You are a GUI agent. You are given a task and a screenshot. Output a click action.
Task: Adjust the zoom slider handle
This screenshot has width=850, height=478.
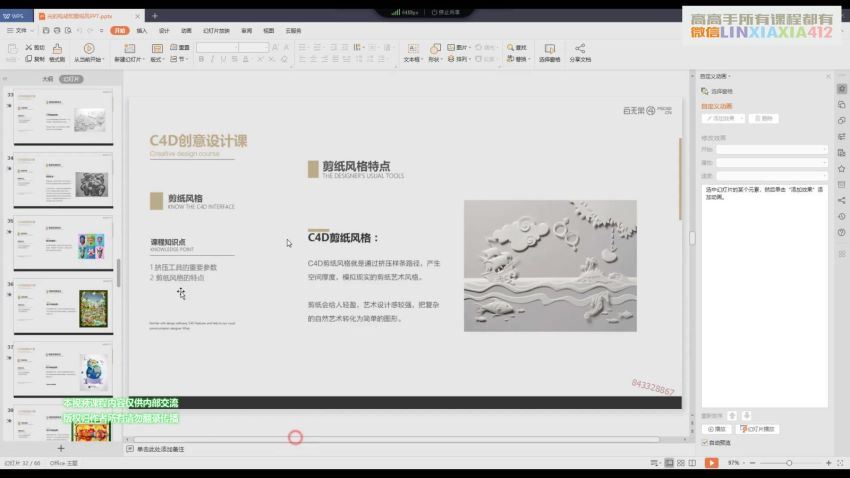point(789,463)
